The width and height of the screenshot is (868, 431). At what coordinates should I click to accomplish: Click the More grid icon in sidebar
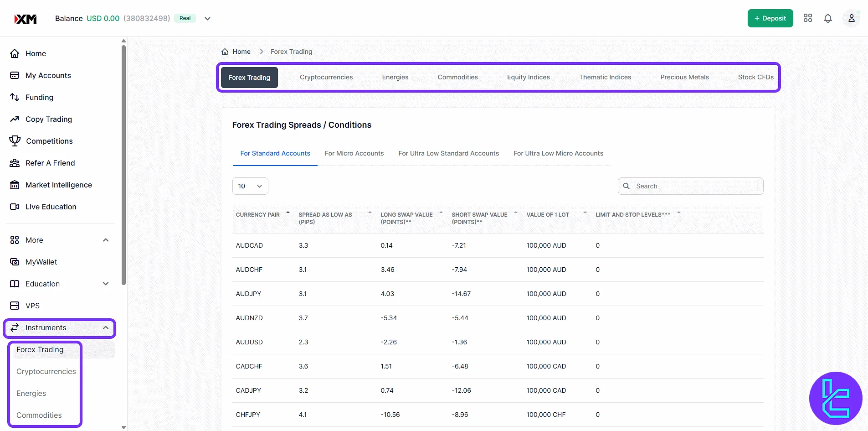[15, 240]
